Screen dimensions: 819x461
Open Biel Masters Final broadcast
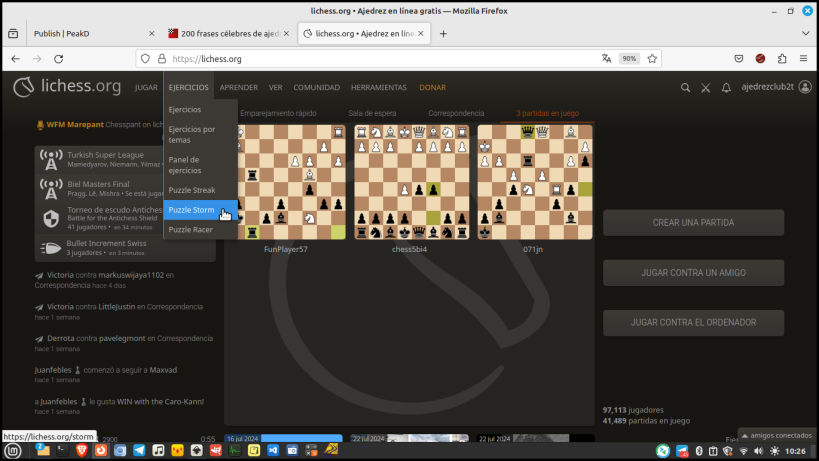click(100, 188)
